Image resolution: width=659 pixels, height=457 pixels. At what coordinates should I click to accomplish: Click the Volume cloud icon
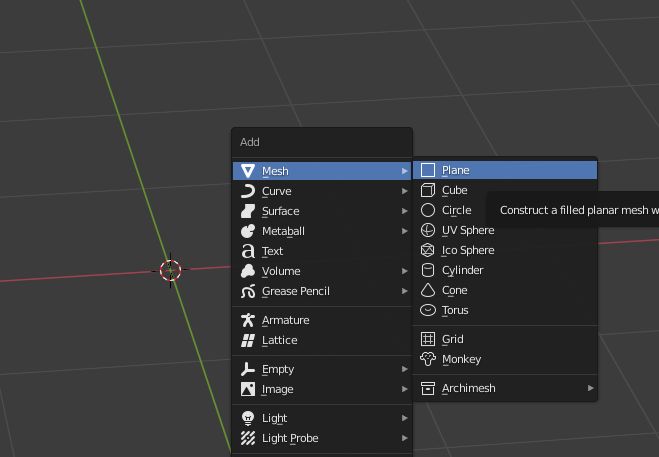tap(248, 271)
